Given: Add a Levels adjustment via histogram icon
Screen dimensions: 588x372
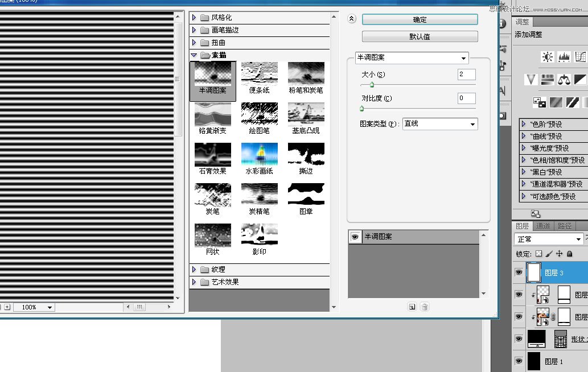Looking at the screenshot, I should coord(564,57).
